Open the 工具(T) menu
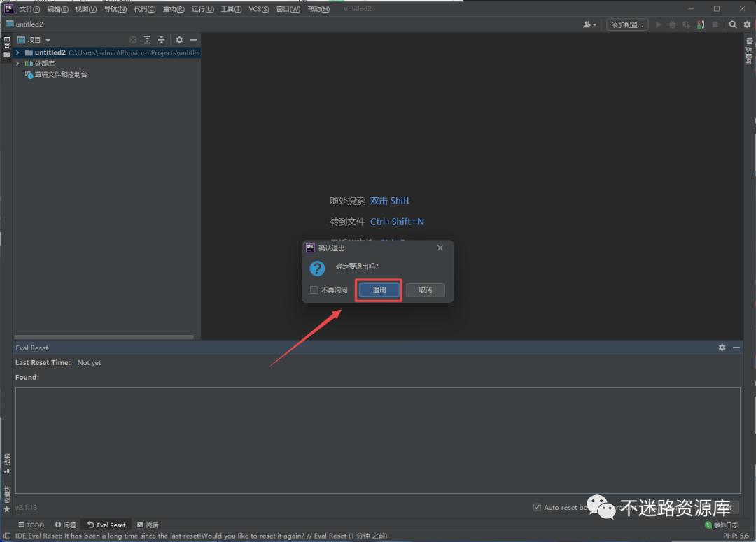 [x=231, y=9]
